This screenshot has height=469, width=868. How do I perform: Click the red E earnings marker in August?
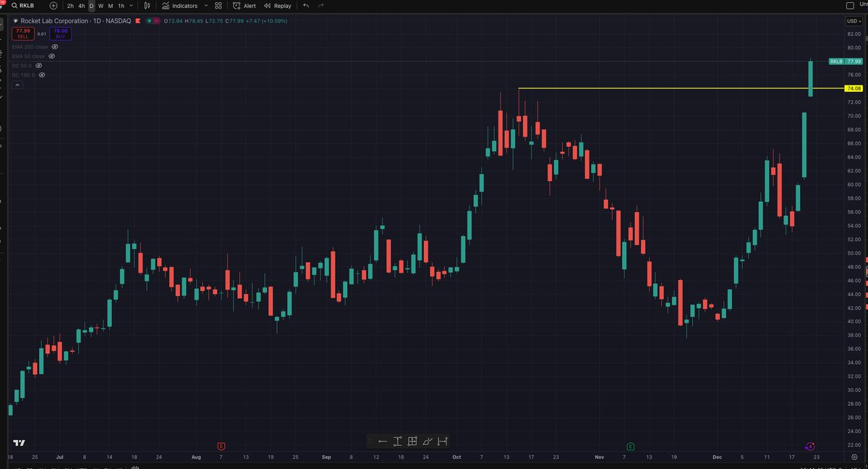tap(221, 445)
